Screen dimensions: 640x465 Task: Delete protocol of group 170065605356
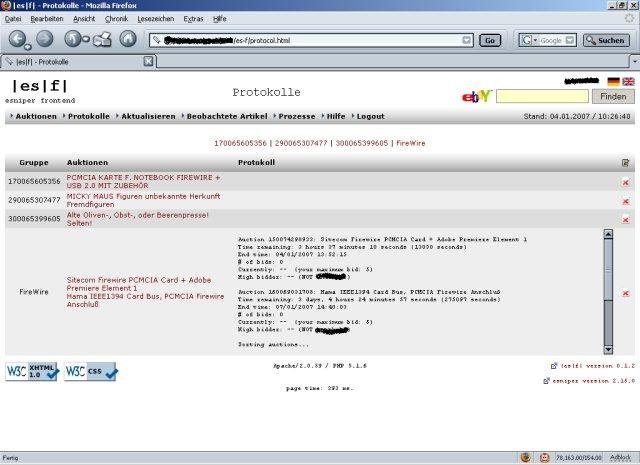coord(625,182)
